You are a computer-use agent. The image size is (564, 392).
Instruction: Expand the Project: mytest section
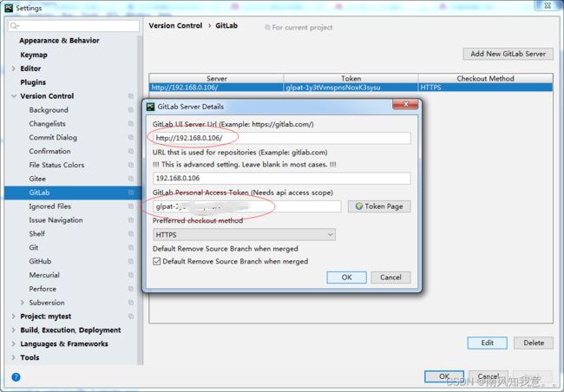(14, 317)
